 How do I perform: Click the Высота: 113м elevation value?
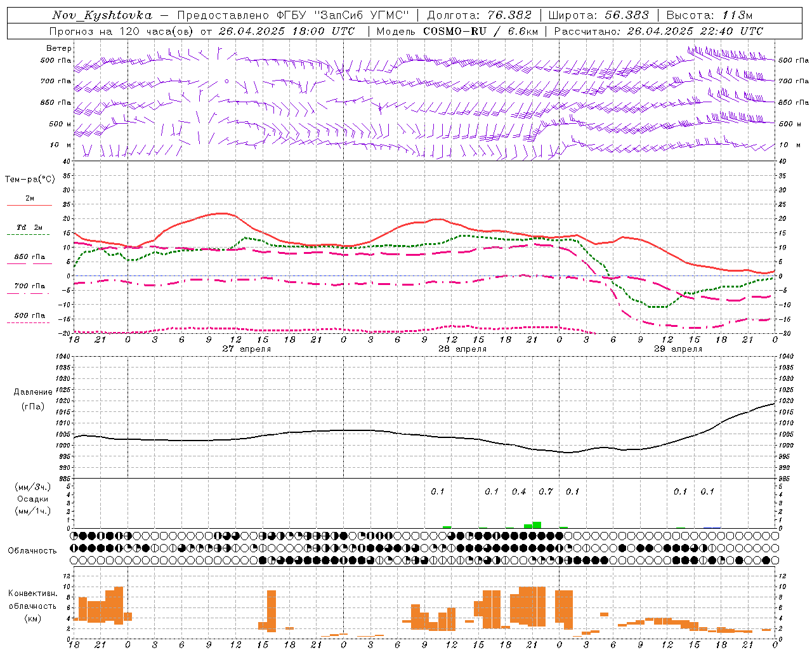(x=709, y=15)
